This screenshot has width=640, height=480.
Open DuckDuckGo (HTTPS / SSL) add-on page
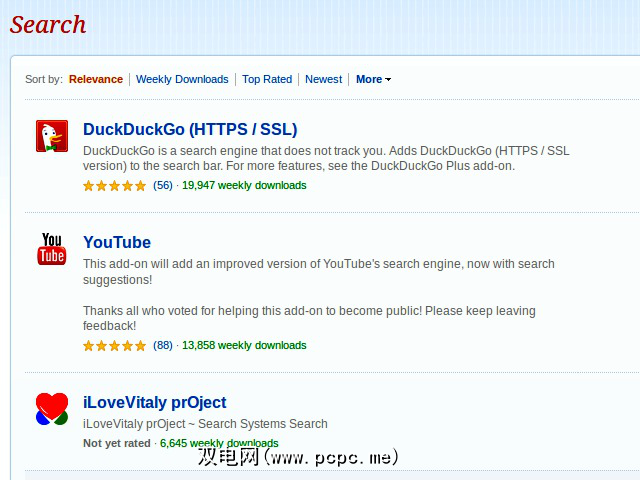tap(190, 129)
